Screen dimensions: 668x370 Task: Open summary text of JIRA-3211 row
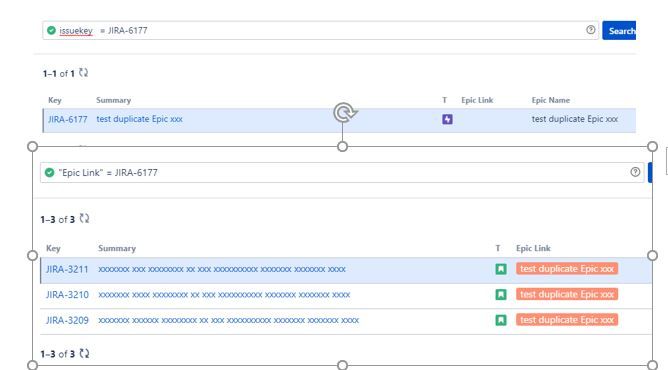pos(222,270)
